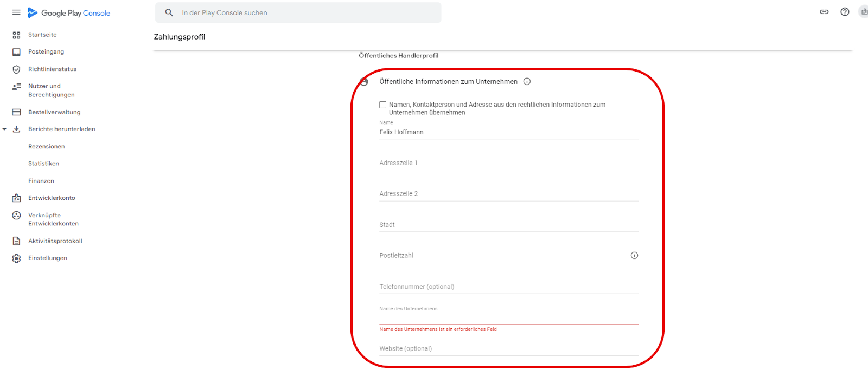
Task: Click the Richtlinienstatus shield icon
Action: coord(16,69)
